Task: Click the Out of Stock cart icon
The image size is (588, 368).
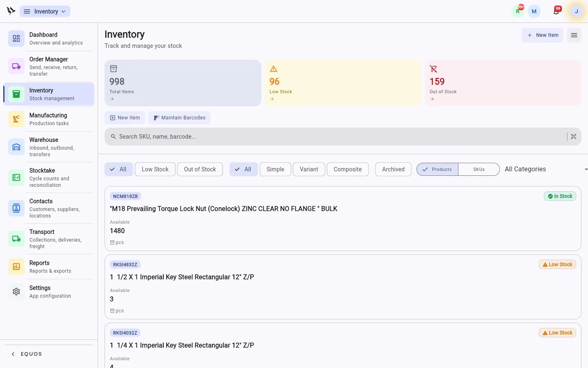Action: 434,69
